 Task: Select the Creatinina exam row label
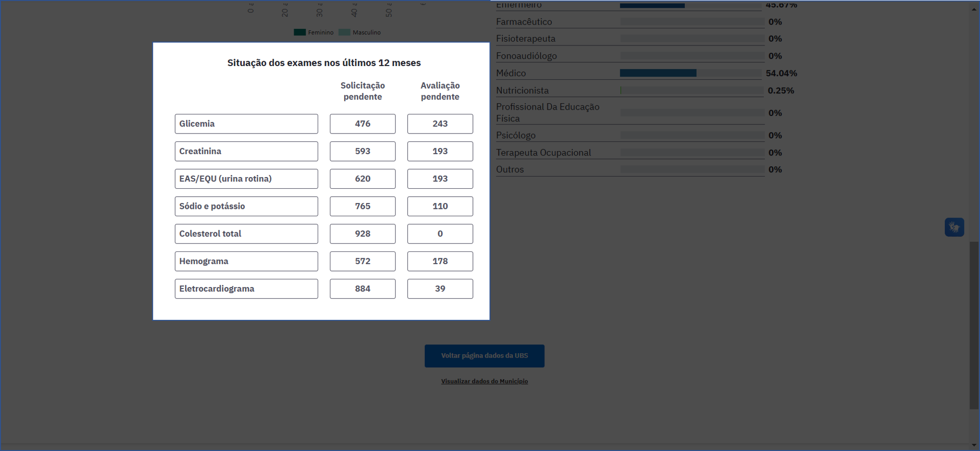point(246,151)
